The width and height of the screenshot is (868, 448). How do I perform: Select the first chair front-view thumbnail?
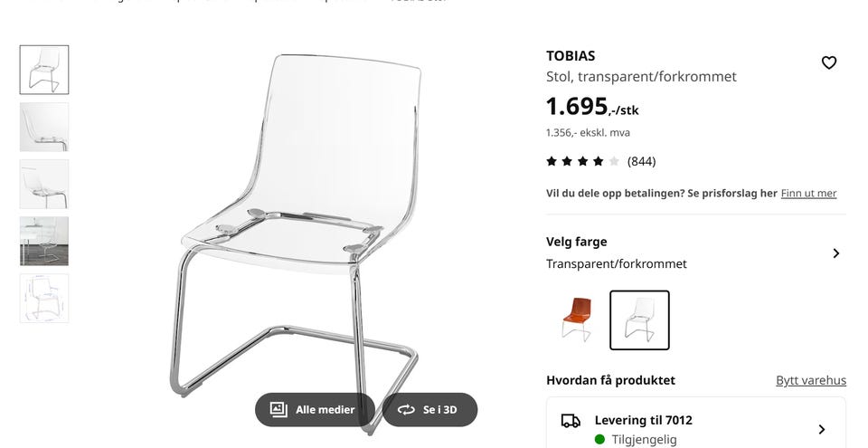pyautogui.click(x=44, y=70)
